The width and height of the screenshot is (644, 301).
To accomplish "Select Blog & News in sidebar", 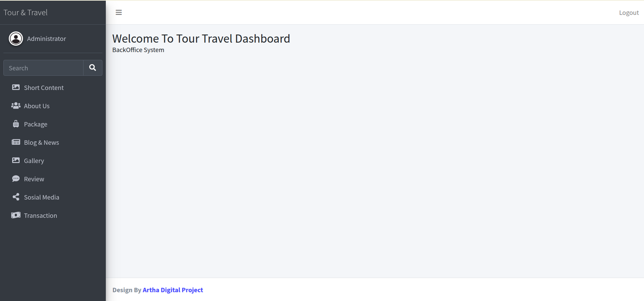I will pos(41,142).
